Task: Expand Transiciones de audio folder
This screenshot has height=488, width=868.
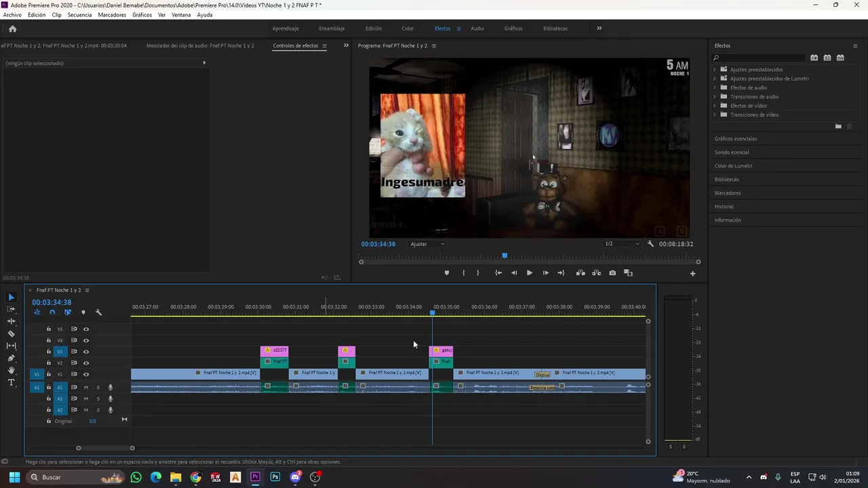Action: coord(715,96)
